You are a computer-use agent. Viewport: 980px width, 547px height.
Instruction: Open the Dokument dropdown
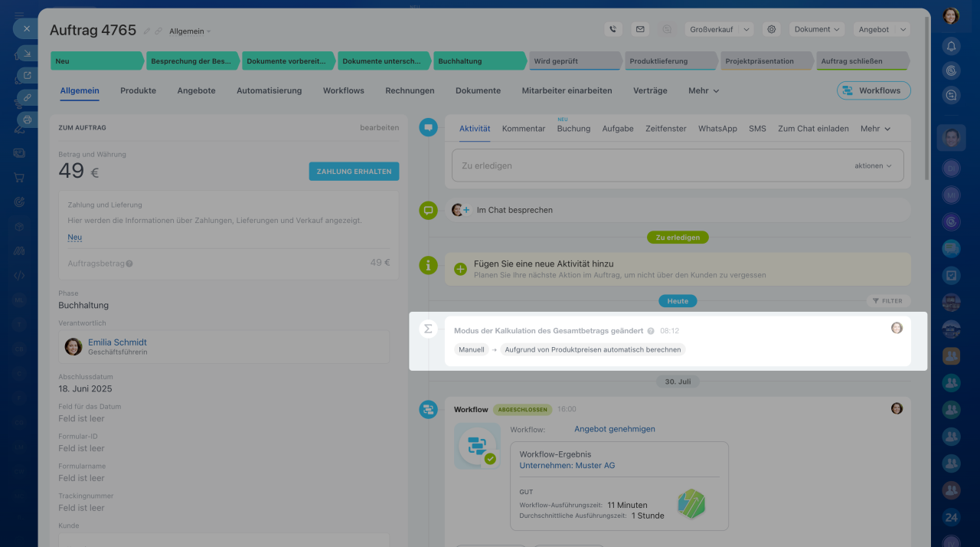(x=817, y=29)
